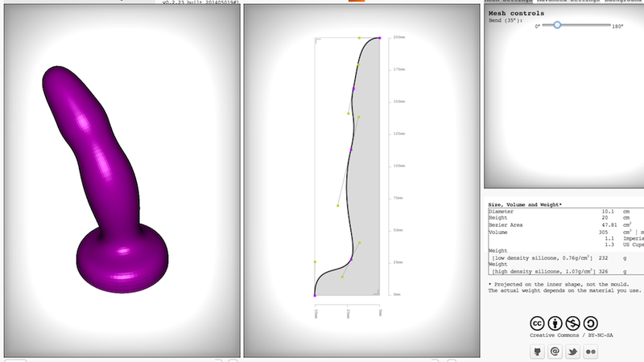Click the 'Size, Volume and Weight*' heading
The width and height of the screenshot is (644, 362).
pos(525,204)
